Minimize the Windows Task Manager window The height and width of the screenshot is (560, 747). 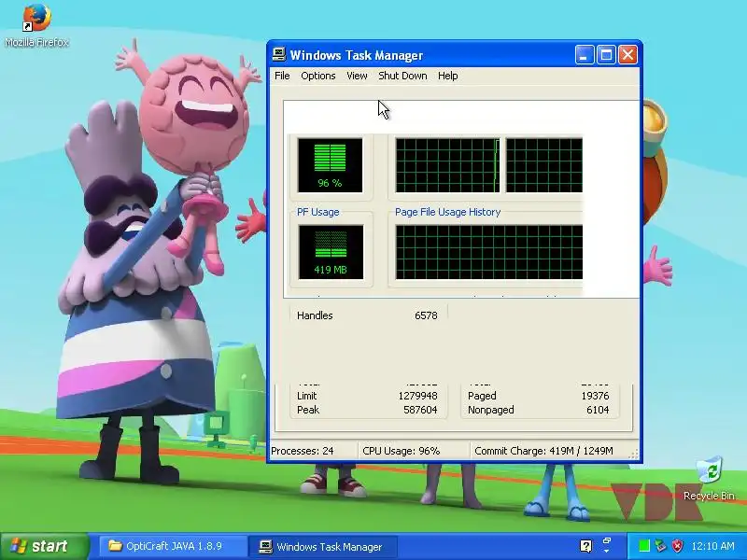[x=585, y=55]
